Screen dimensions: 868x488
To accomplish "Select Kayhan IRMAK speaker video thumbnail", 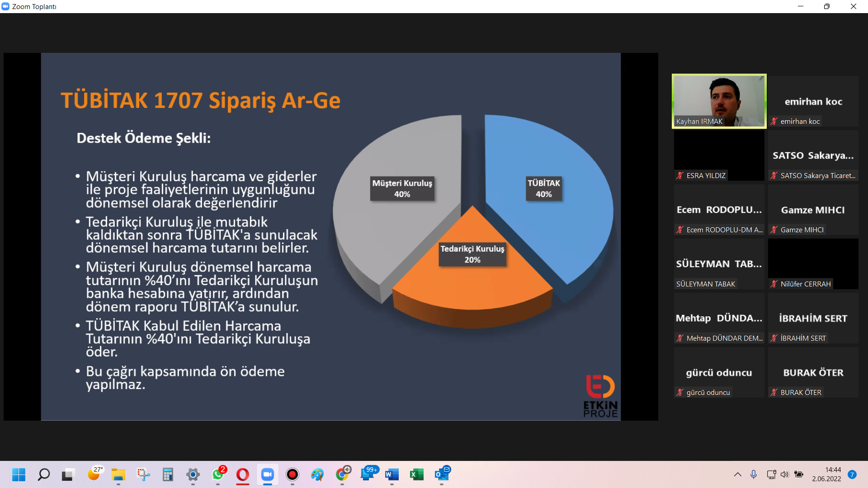I will tap(719, 101).
